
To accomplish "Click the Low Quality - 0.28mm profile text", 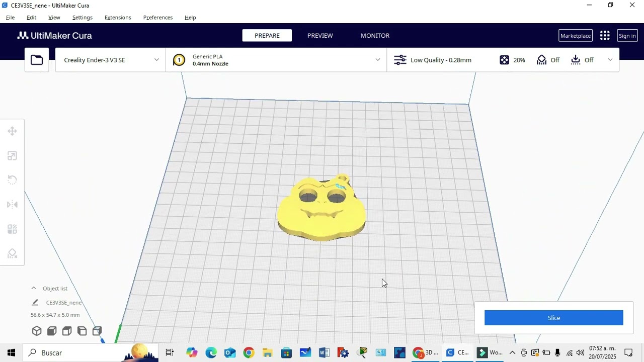I will [441, 60].
